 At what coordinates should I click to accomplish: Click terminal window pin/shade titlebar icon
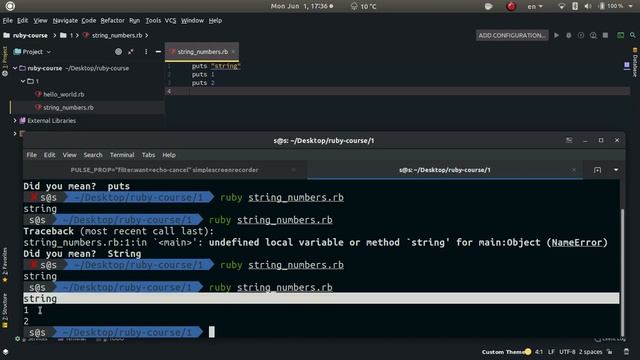(x=569, y=140)
